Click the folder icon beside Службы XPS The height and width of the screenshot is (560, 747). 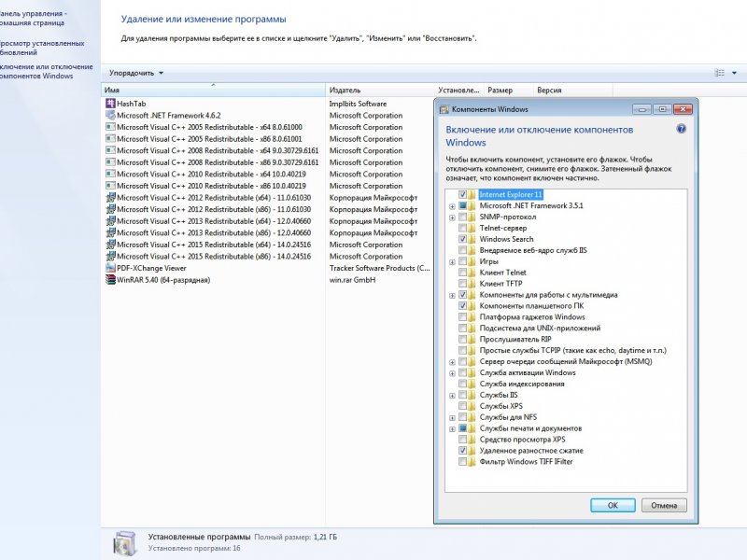pyautogui.click(x=472, y=406)
